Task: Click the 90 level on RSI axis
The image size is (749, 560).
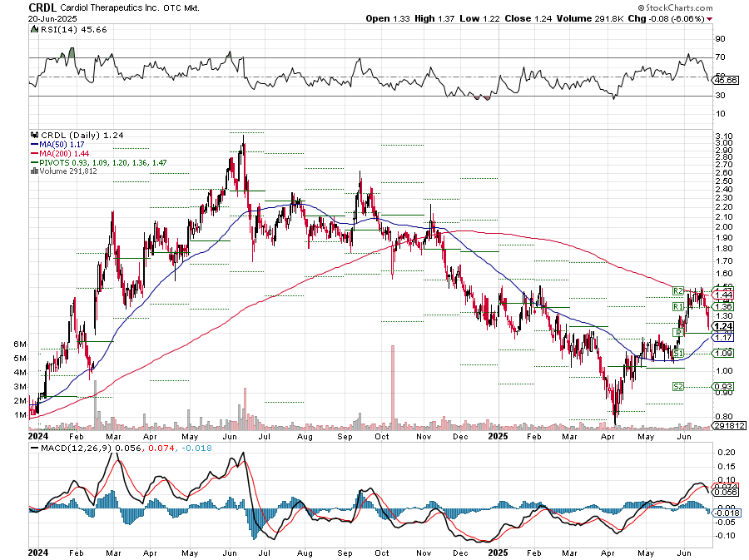Action: (721, 38)
